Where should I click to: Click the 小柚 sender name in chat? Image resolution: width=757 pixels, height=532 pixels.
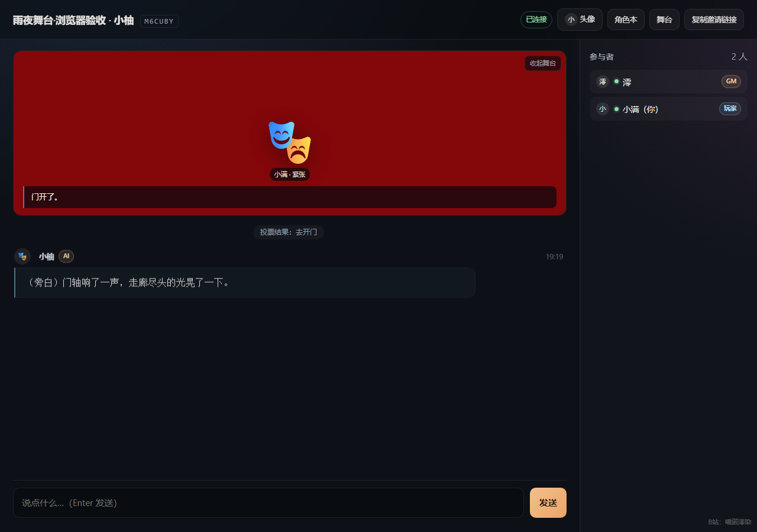tap(47, 257)
